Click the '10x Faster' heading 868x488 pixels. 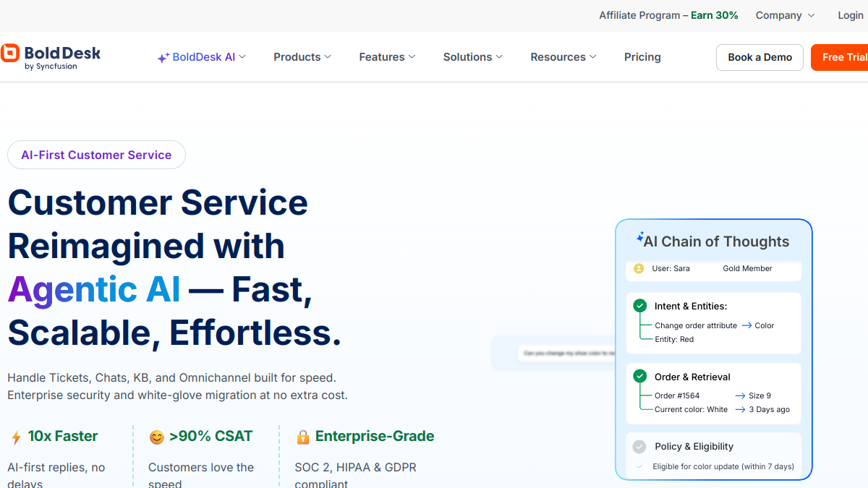pyautogui.click(x=63, y=436)
